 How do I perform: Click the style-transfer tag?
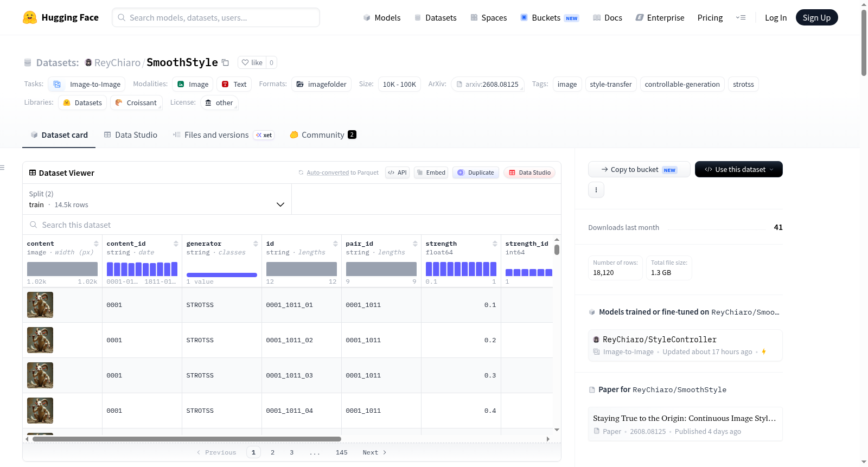pos(611,84)
